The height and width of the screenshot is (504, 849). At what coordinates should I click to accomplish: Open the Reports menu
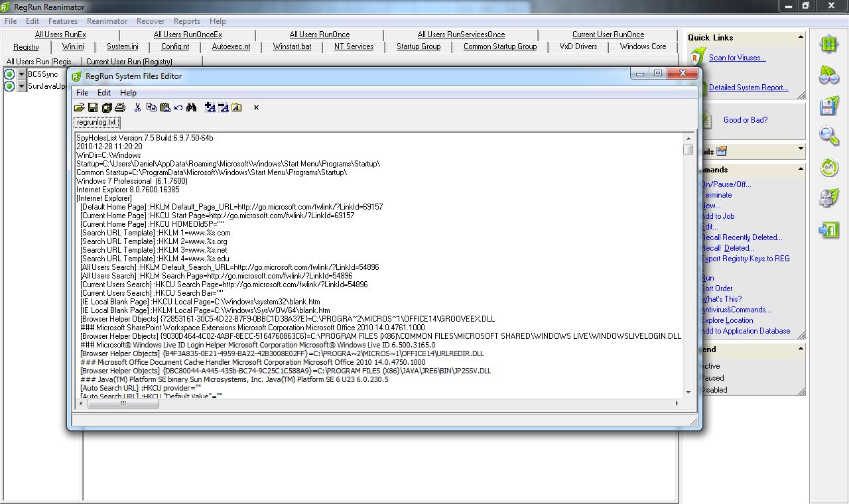[x=187, y=21]
